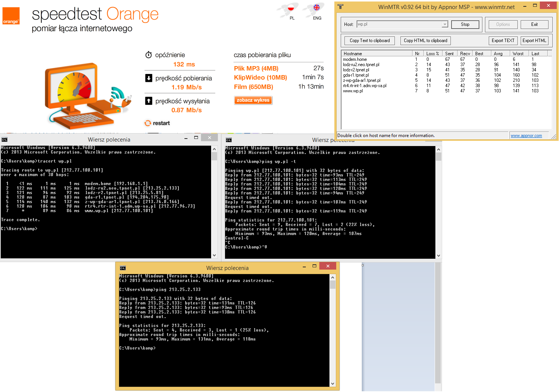Viewport: 559px width, 392px height.
Task: Click scroll-up arrow in ping 213.25.2.133 window
Action: click(332, 277)
